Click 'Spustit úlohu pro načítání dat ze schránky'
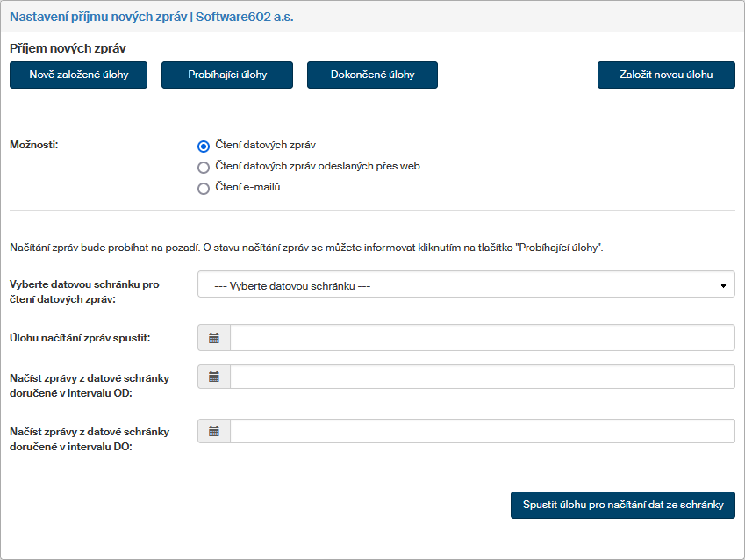The image size is (745, 560). pyautogui.click(x=622, y=506)
